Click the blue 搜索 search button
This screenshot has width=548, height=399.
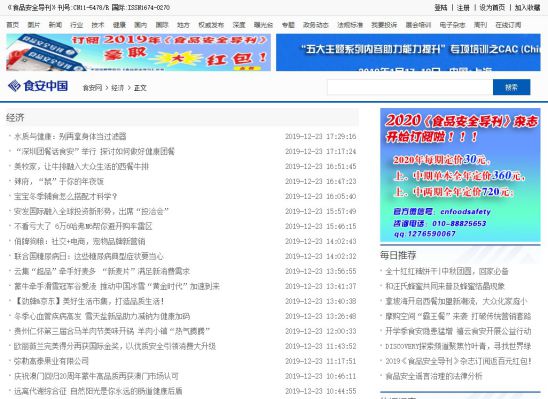tap(511, 87)
